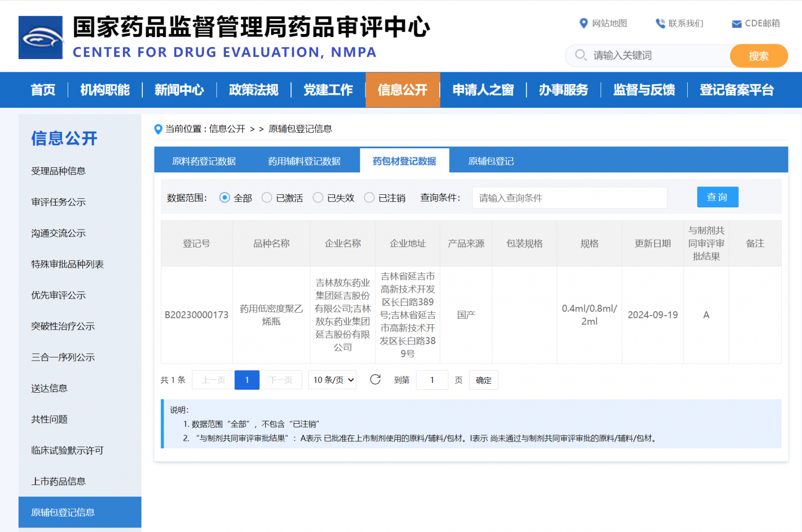
Task: Open the 办事服务 nav menu
Action: point(563,90)
